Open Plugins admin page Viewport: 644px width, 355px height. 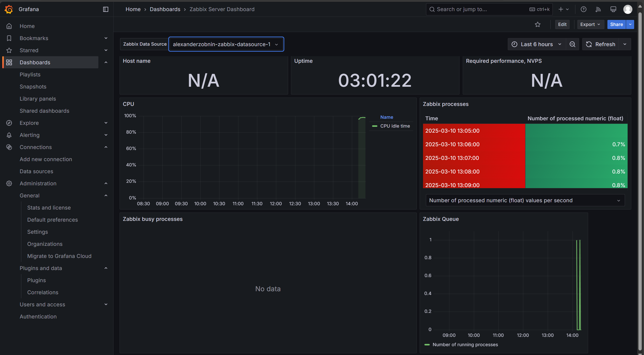[x=37, y=280]
